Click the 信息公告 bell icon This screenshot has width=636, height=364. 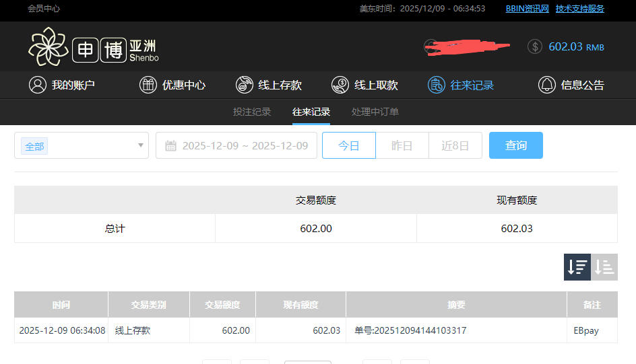546,85
